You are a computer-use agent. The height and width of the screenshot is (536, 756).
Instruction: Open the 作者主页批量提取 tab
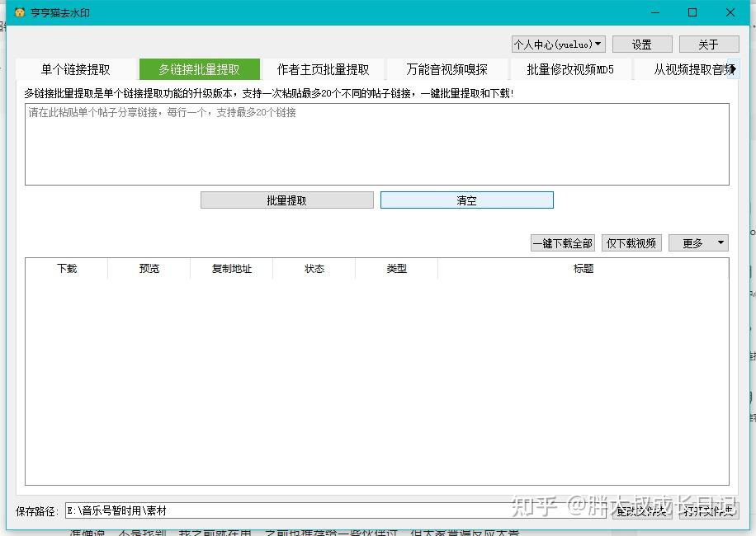[x=323, y=69]
